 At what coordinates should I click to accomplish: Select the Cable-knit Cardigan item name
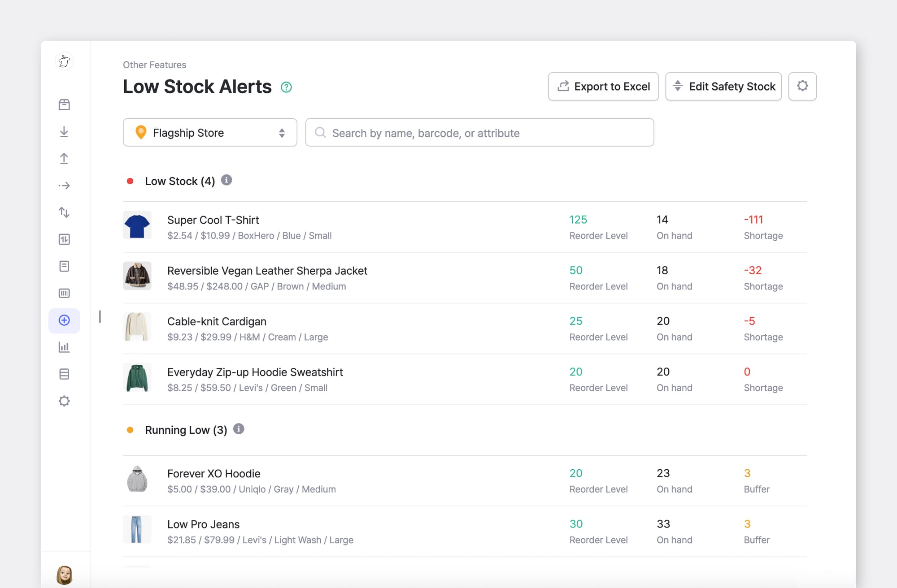pos(217,321)
